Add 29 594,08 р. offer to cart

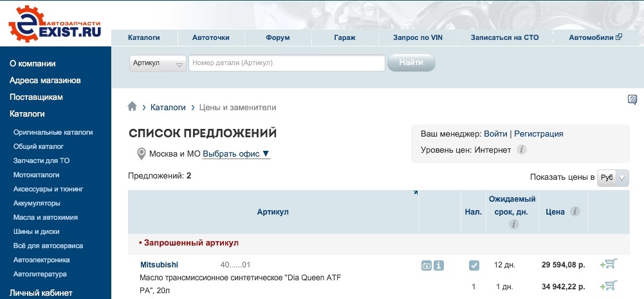[608, 264]
